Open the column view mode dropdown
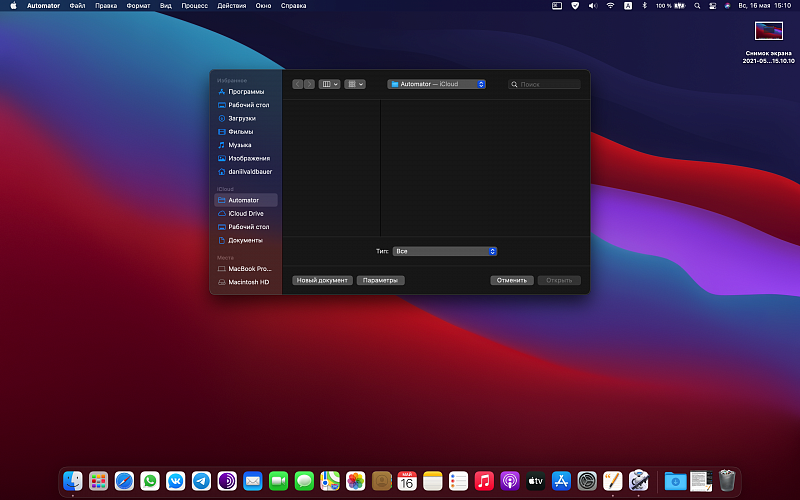Image resolution: width=800 pixels, height=500 pixels. pyautogui.click(x=329, y=84)
